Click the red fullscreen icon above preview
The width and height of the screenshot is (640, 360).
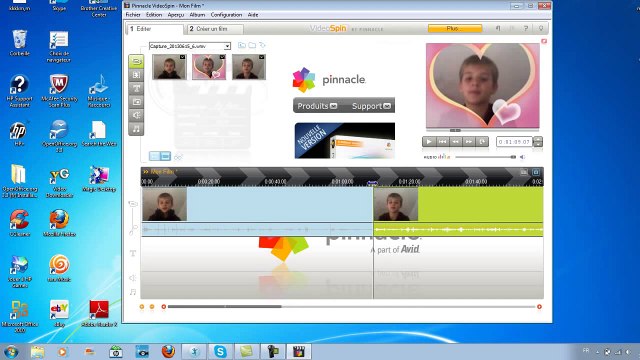[544, 41]
